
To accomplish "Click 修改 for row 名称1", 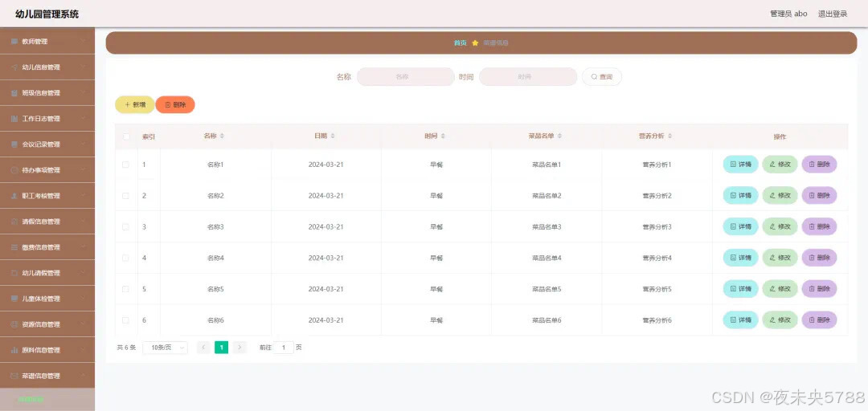I will 780,165.
